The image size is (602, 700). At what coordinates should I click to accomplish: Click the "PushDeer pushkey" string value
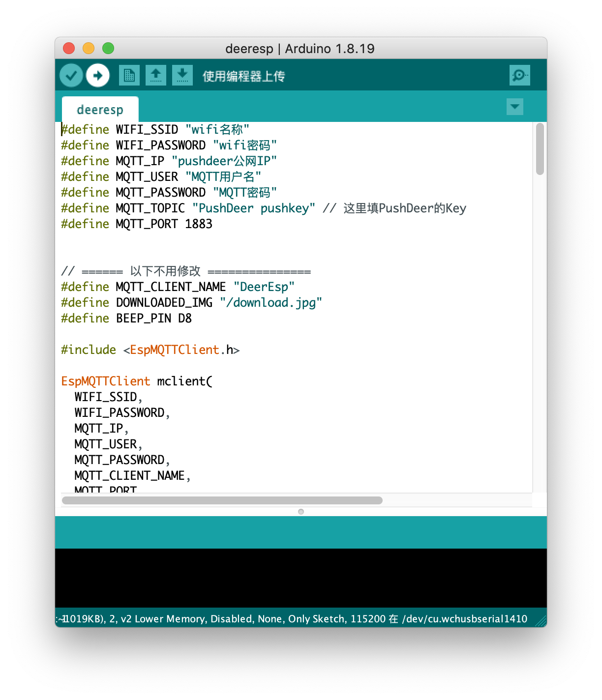point(254,208)
